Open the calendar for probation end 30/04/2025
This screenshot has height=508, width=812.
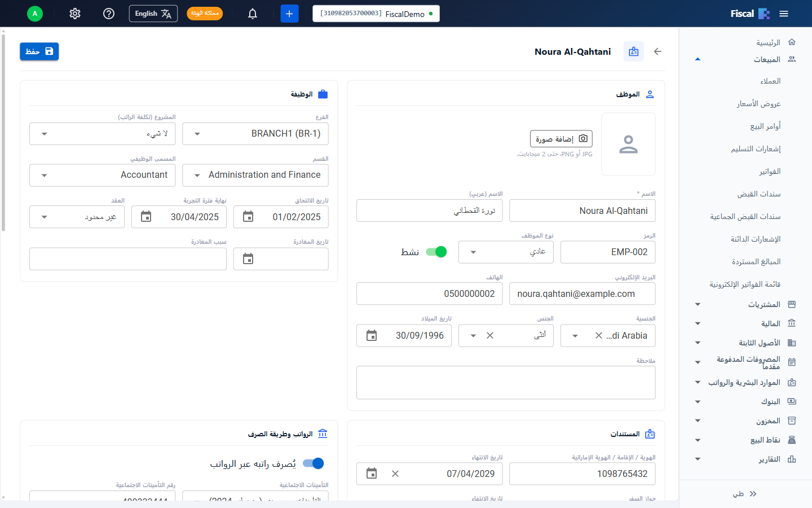pos(146,217)
